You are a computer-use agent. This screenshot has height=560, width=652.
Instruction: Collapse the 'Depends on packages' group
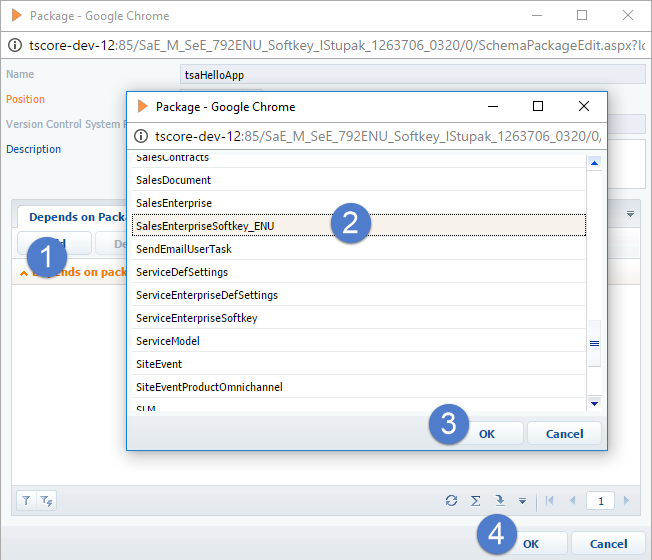[24, 272]
